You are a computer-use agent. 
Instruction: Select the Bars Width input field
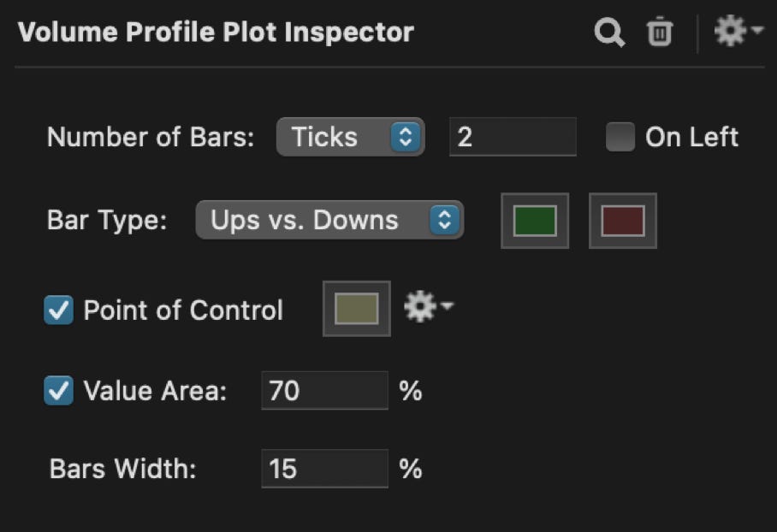coord(324,469)
